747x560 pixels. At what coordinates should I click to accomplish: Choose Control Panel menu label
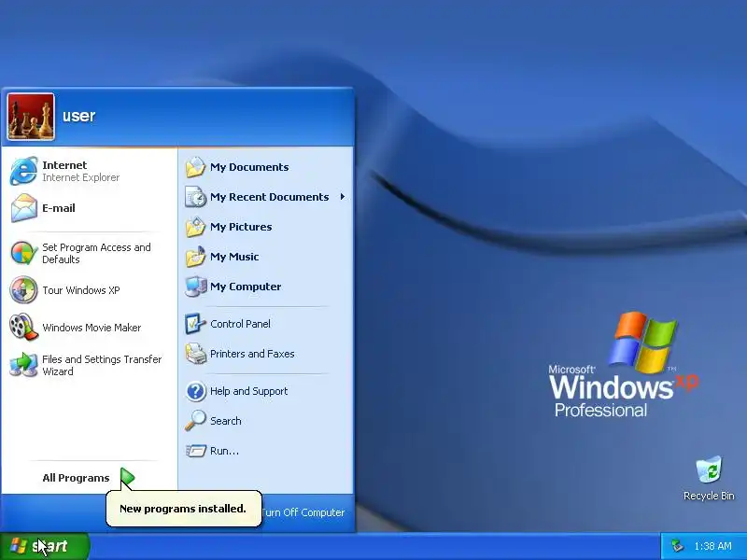240,324
